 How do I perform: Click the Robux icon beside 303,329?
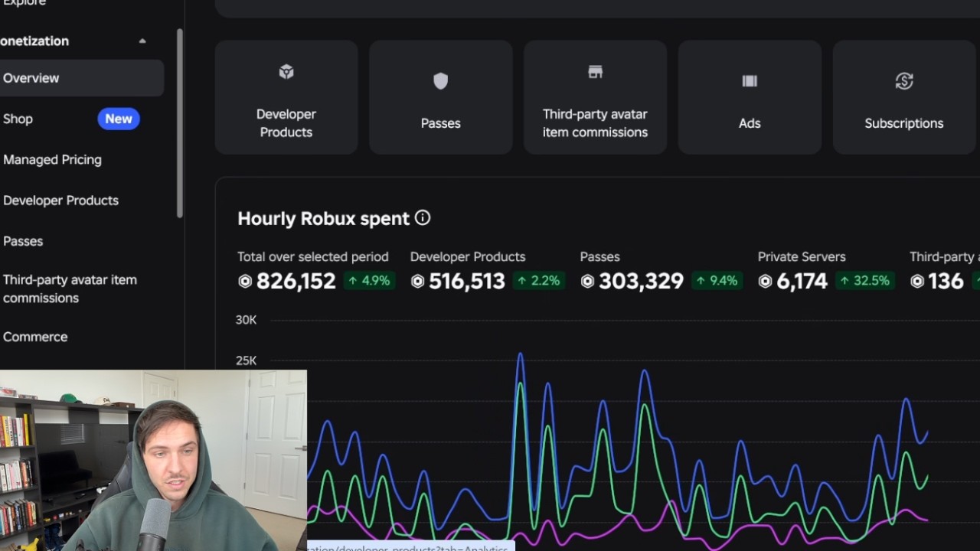coord(587,282)
